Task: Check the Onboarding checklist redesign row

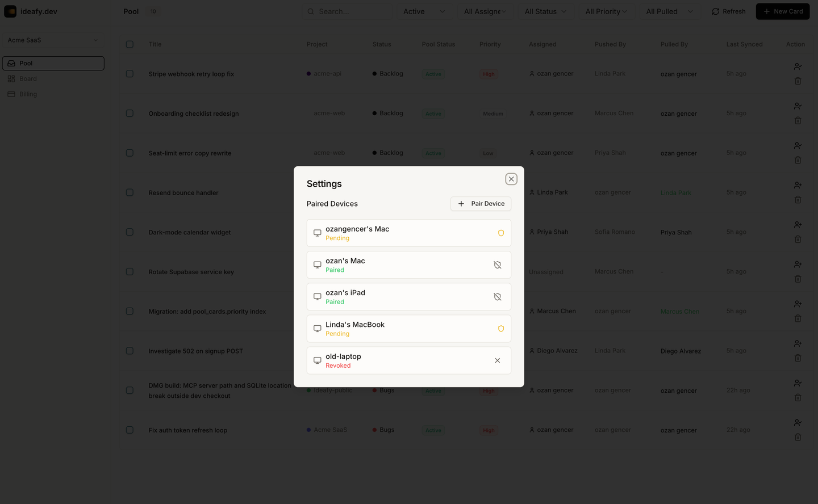Action: point(130,114)
